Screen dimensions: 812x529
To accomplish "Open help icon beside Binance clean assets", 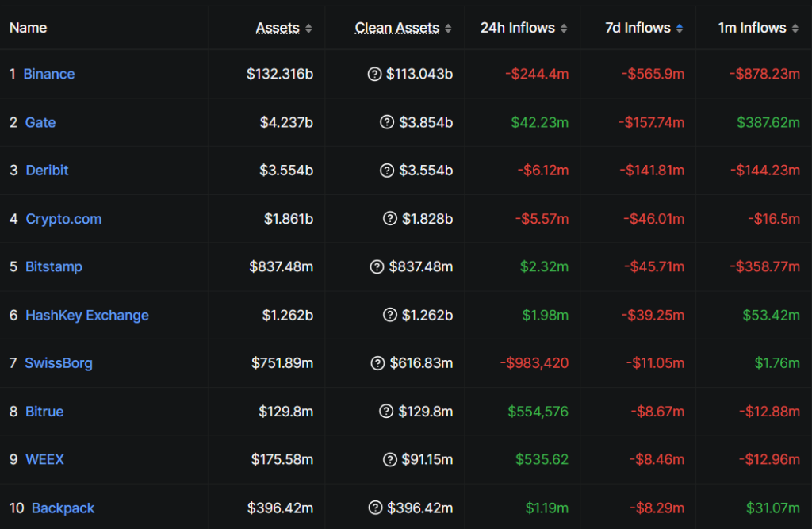I will (x=374, y=74).
